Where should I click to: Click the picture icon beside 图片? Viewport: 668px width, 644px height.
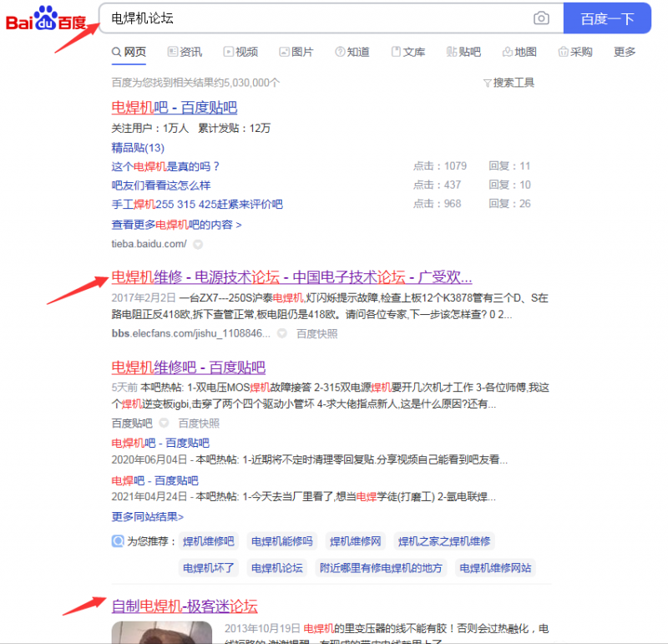[x=282, y=51]
